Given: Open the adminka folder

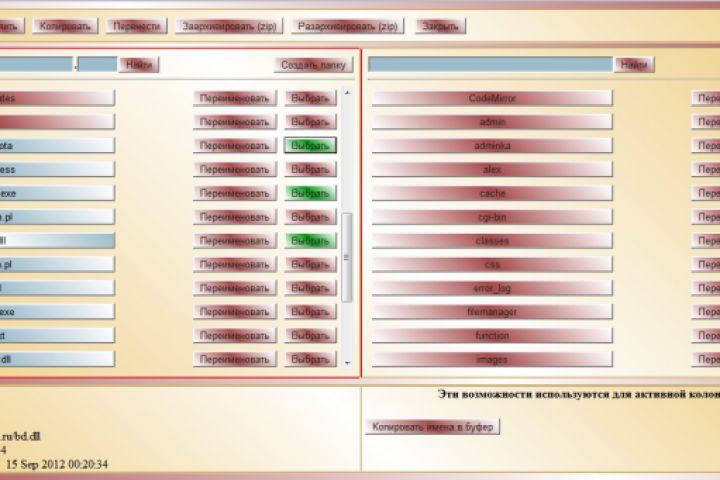Looking at the screenshot, I should pos(492,146).
